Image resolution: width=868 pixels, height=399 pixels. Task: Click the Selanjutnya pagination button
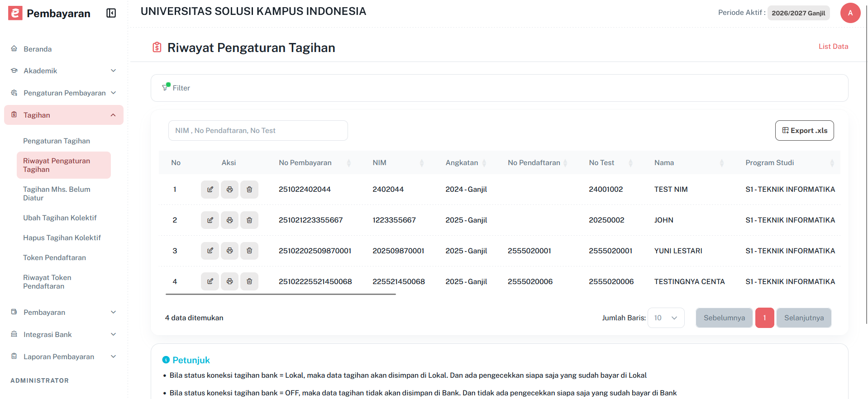click(x=804, y=318)
